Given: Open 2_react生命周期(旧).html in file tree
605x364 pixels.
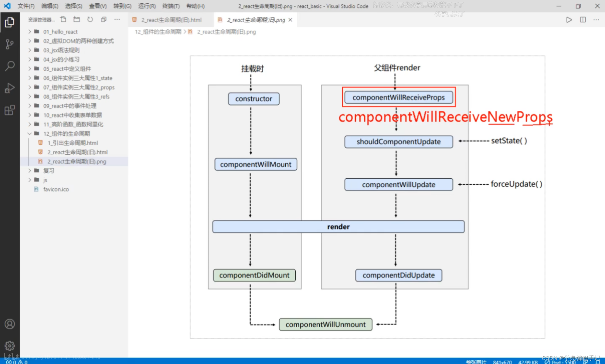Looking at the screenshot, I should coord(74,152).
